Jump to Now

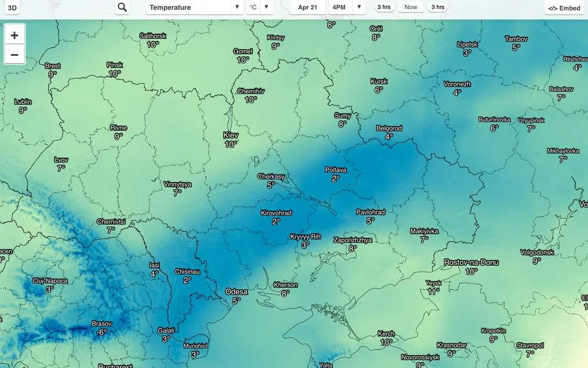point(410,7)
